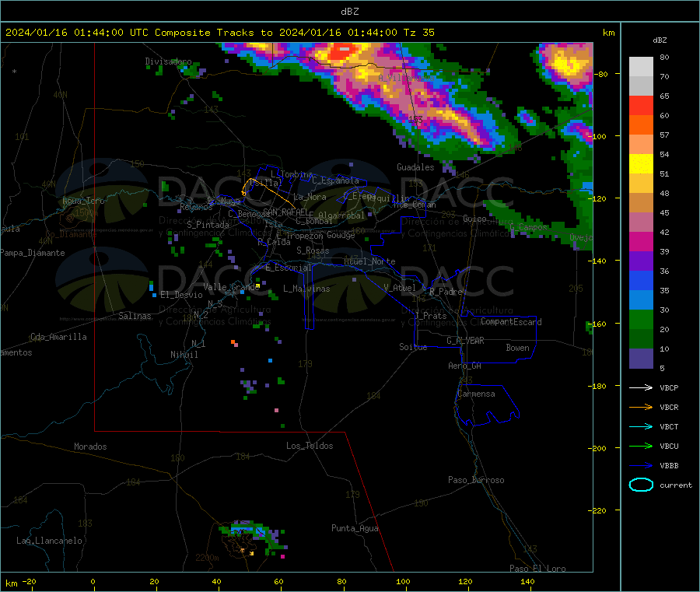
Task: Click the VBCT legend label
Action: pyautogui.click(x=669, y=426)
